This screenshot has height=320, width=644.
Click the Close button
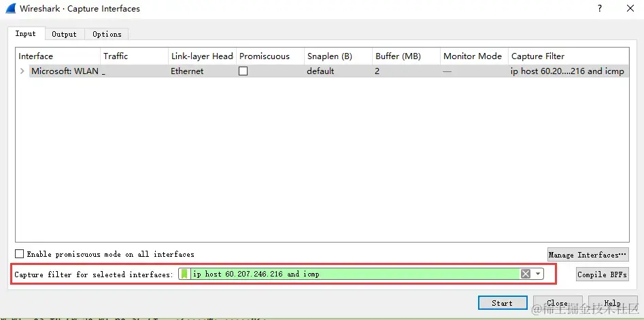tap(558, 303)
